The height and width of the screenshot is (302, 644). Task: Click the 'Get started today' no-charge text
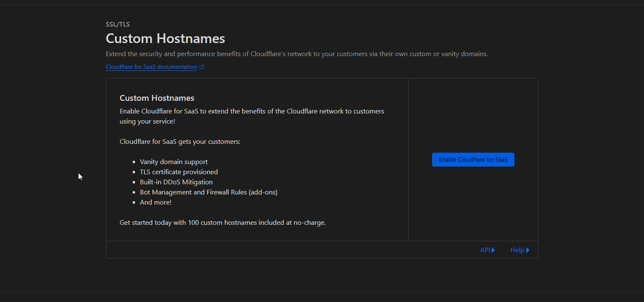click(x=223, y=223)
